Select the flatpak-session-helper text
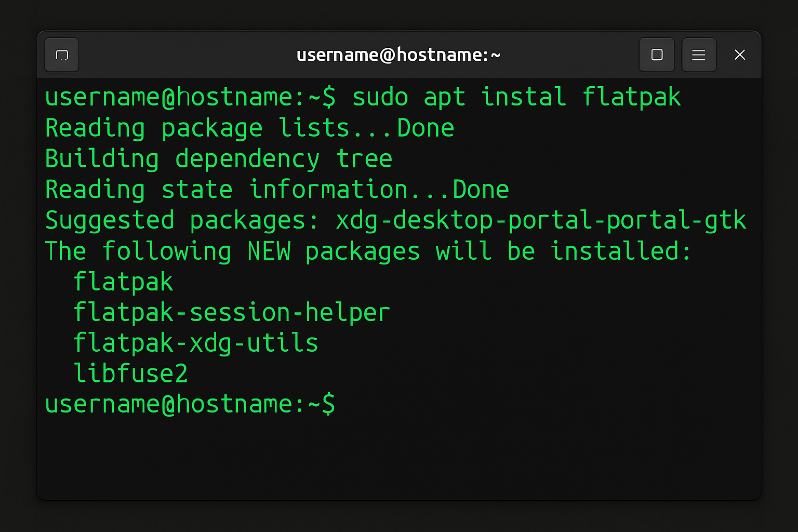The image size is (798, 532). (x=231, y=312)
